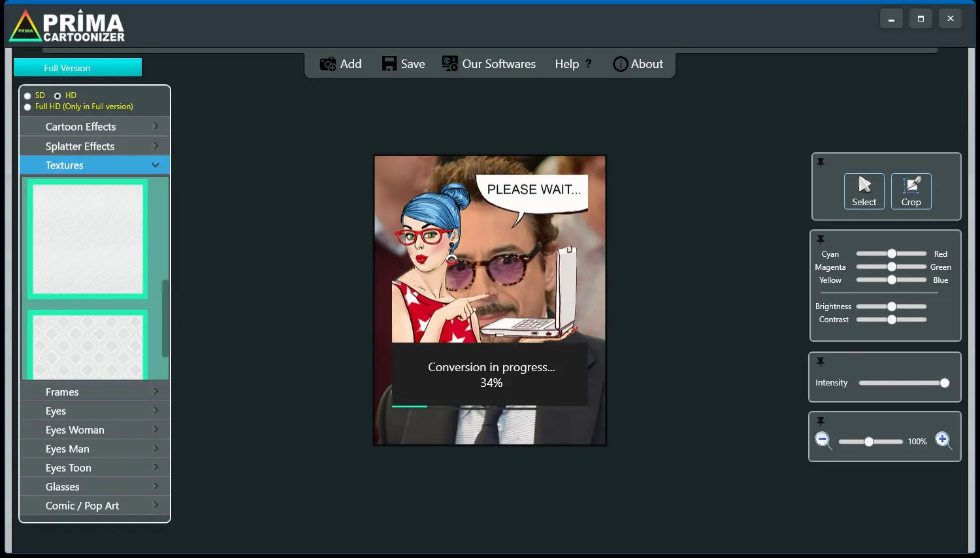Click the Our Softwares monitor icon
This screenshot has height=558, width=980.
point(450,63)
